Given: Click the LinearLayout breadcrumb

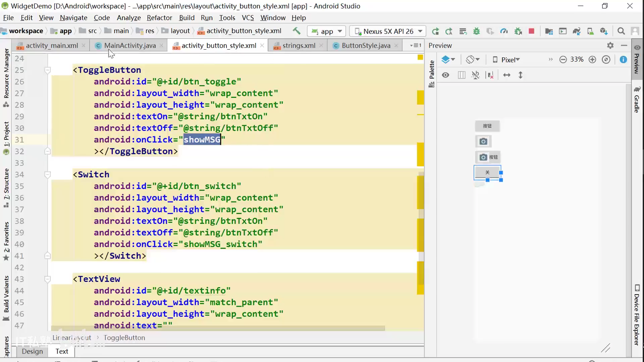Looking at the screenshot, I should (72, 338).
